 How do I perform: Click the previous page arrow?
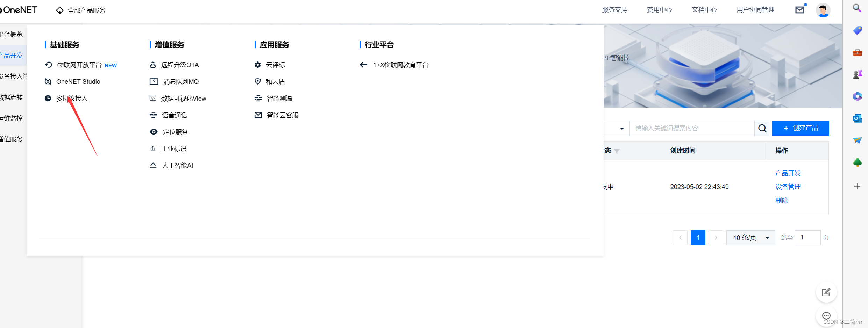680,238
